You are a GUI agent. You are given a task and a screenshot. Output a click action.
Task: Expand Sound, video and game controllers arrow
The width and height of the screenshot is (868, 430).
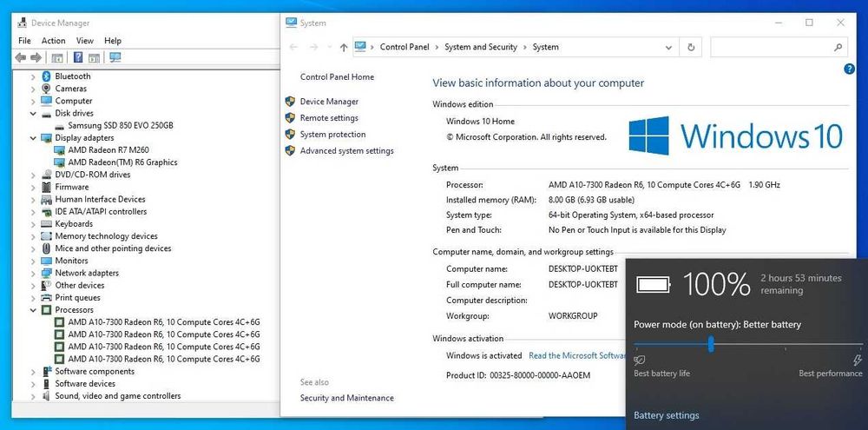(x=33, y=396)
